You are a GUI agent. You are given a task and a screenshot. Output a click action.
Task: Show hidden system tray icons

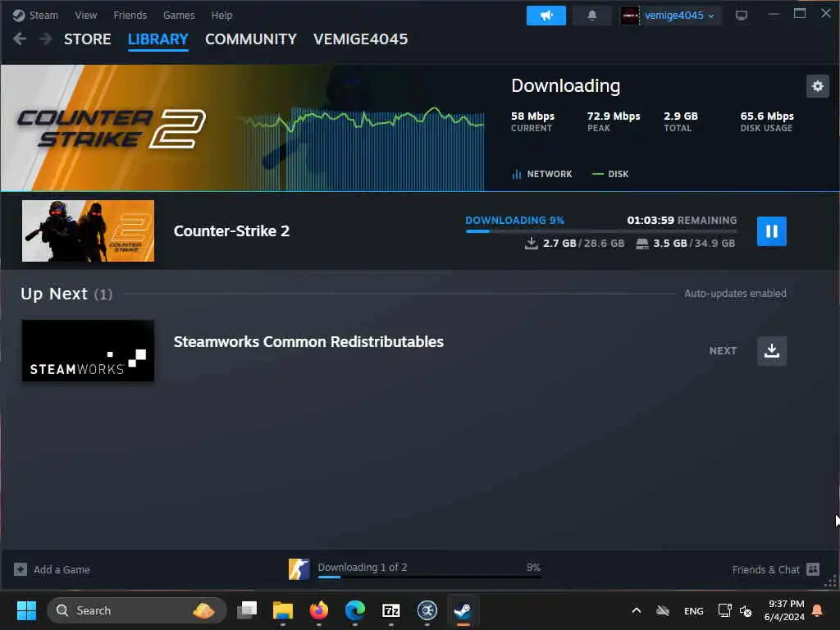pyautogui.click(x=637, y=610)
